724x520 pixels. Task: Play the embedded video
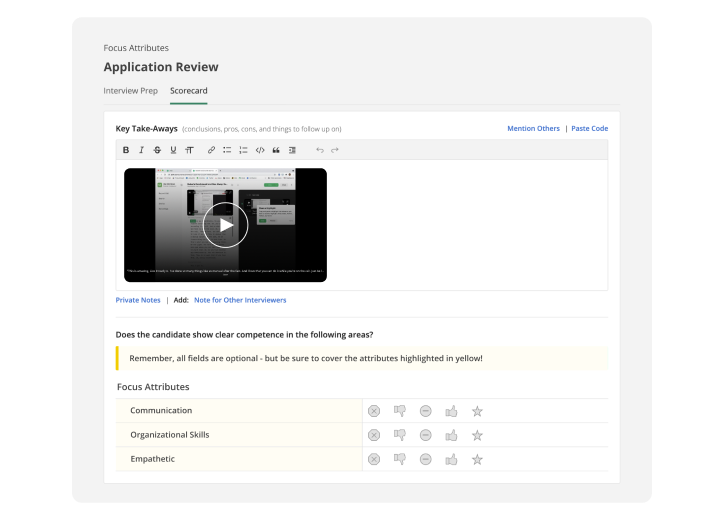225,225
